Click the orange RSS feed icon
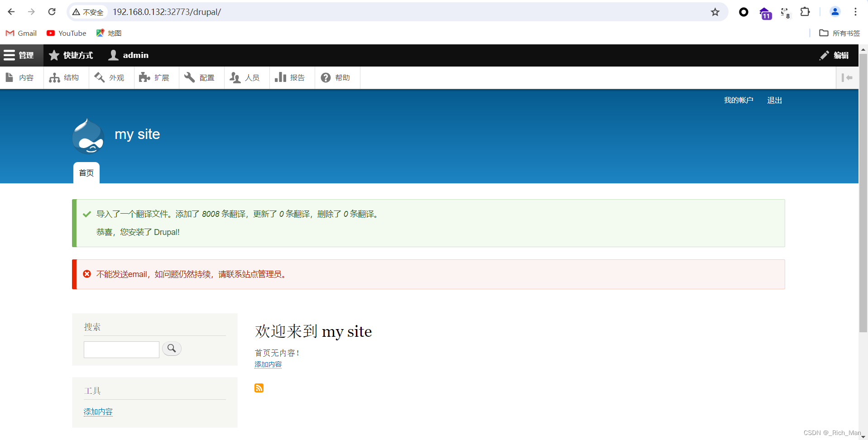Viewport: 868px width, 440px height. (259, 388)
